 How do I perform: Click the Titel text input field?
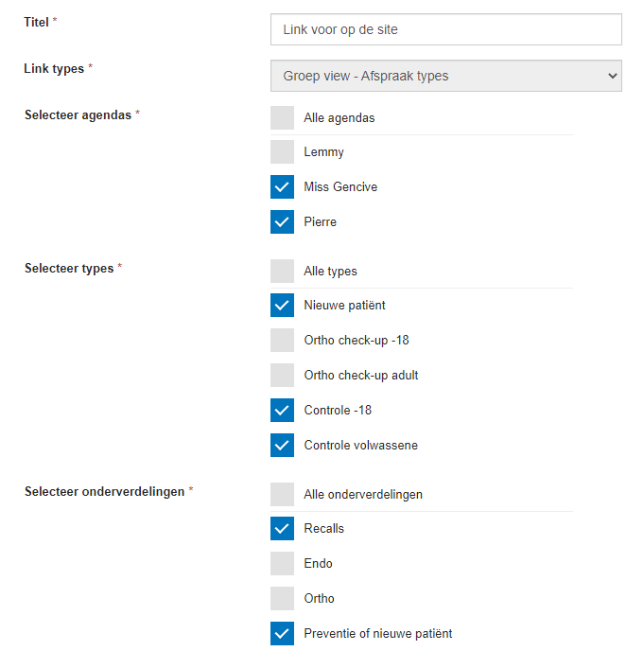pyautogui.click(x=445, y=29)
